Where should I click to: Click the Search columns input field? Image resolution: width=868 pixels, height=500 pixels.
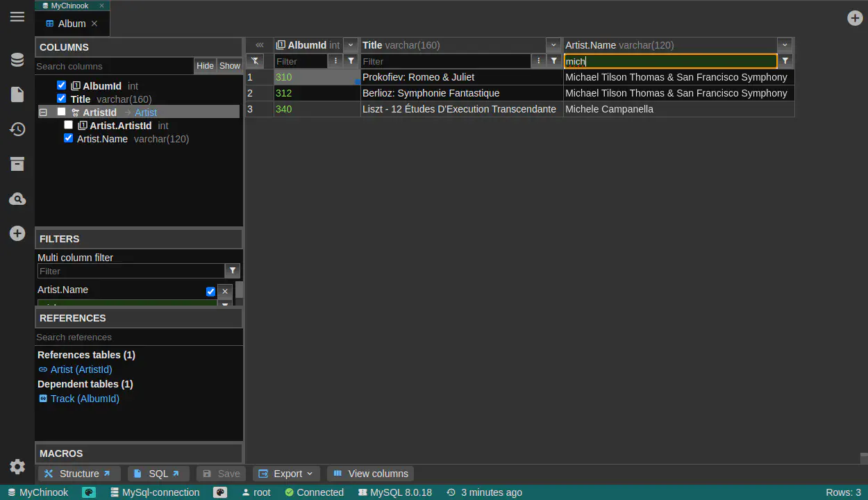(114, 66)
